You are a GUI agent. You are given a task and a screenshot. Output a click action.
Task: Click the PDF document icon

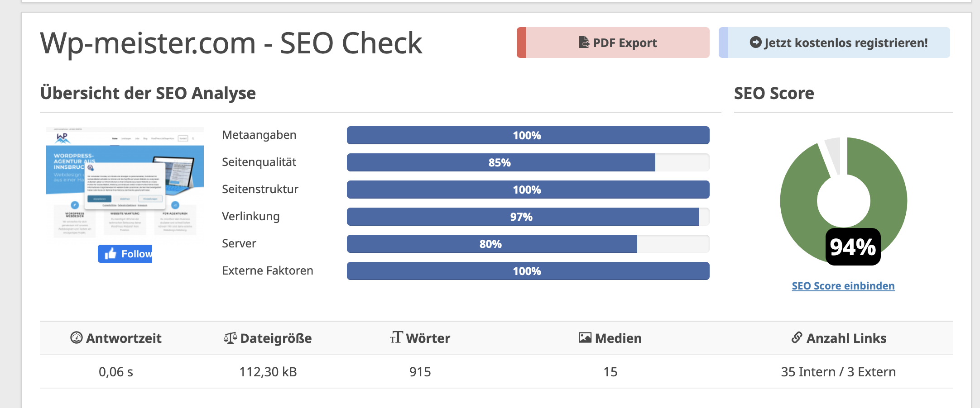(x=584, y=43)
